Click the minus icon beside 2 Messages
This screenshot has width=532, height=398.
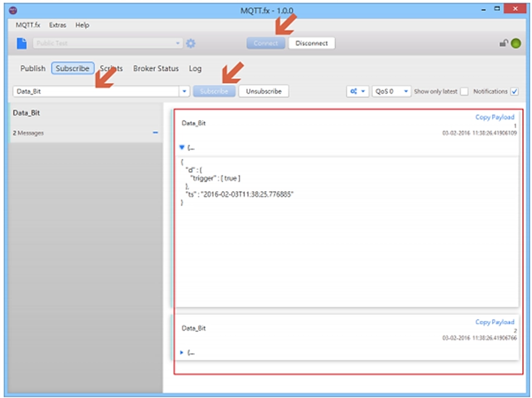coord(155,132)
